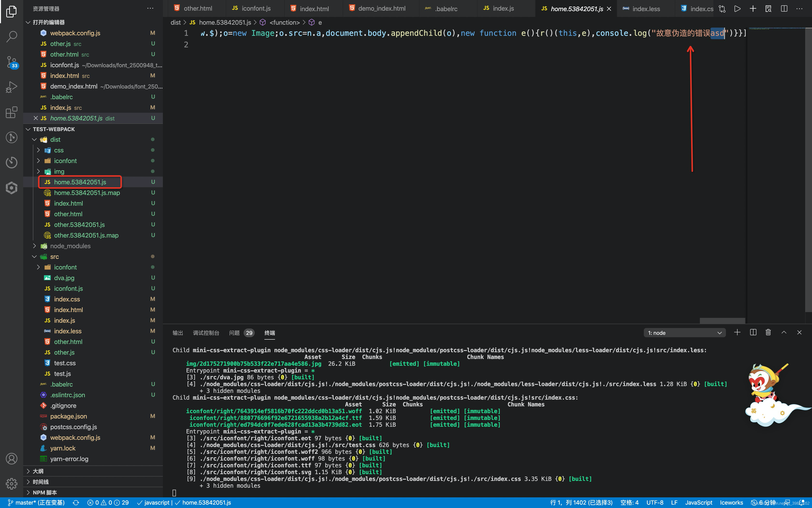Image resolution: width=812 pixels, height=508 pixels.
Task: Open the Output (输出) panel tab
Action: pyautogui.click(x=177, y=333)
